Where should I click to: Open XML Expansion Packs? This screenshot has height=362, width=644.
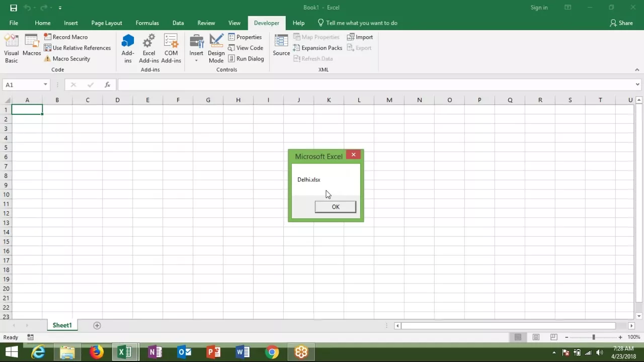coord(317,48)
